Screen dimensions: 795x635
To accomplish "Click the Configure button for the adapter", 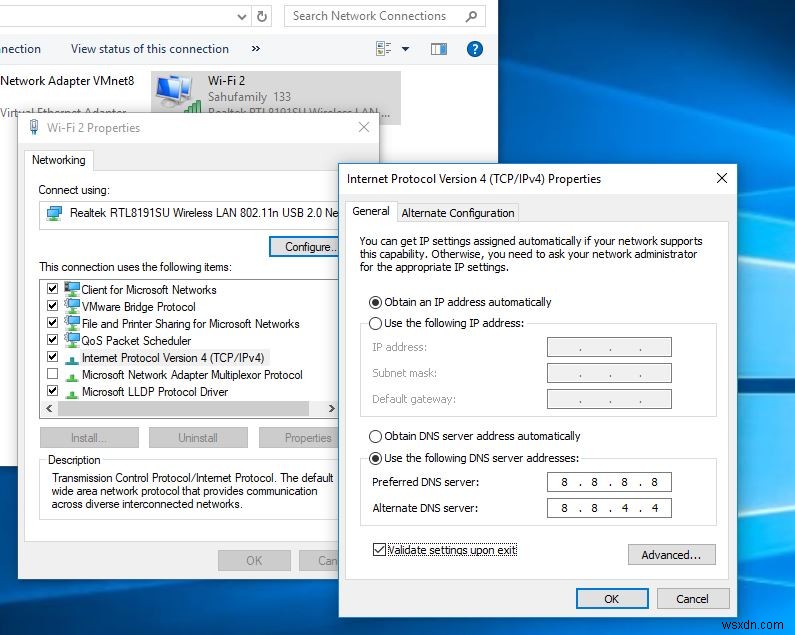I will pos(304,247).
